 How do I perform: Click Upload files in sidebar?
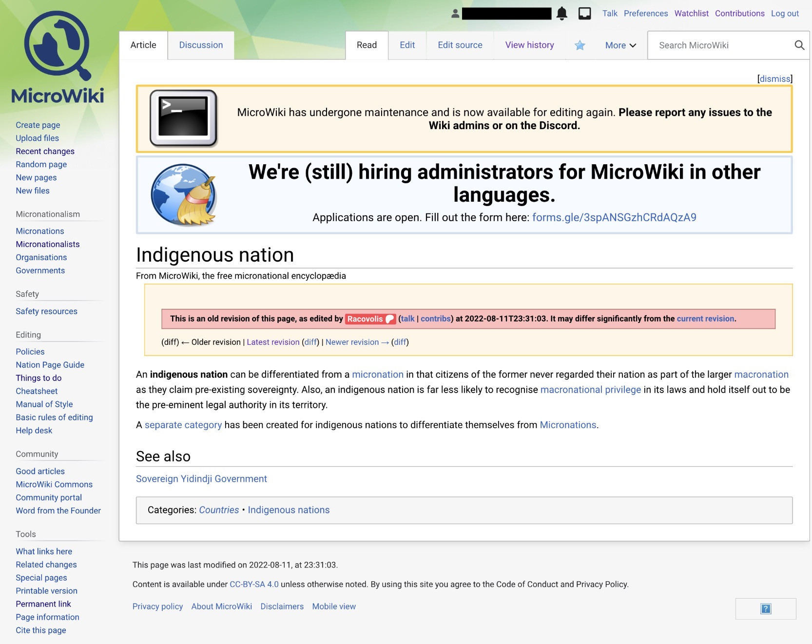37,138
